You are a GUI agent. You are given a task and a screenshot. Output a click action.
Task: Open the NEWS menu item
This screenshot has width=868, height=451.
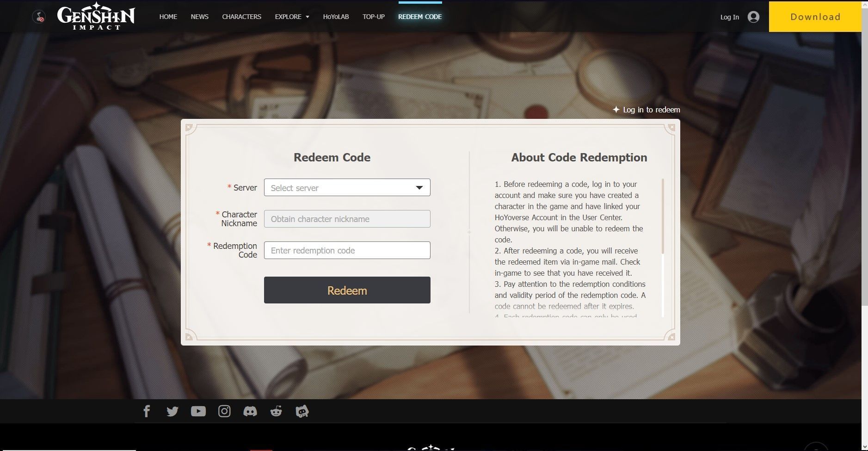pos(199,17)
